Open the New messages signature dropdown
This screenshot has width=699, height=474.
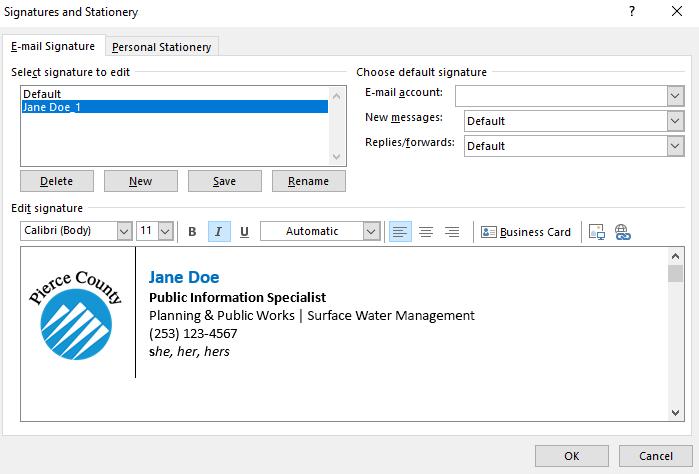[674, 121]
